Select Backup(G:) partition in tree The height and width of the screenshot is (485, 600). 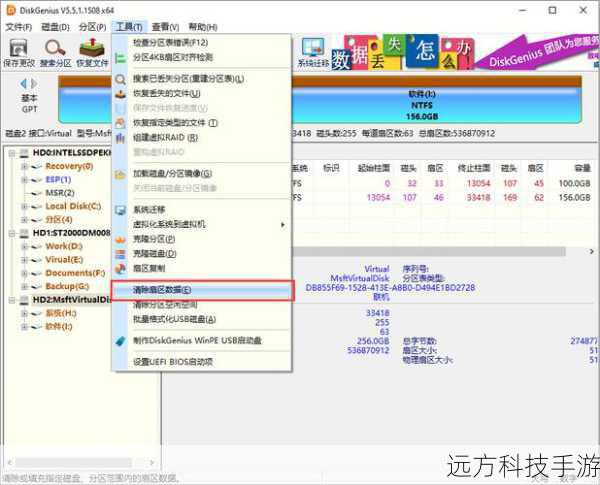click(67, 286)
